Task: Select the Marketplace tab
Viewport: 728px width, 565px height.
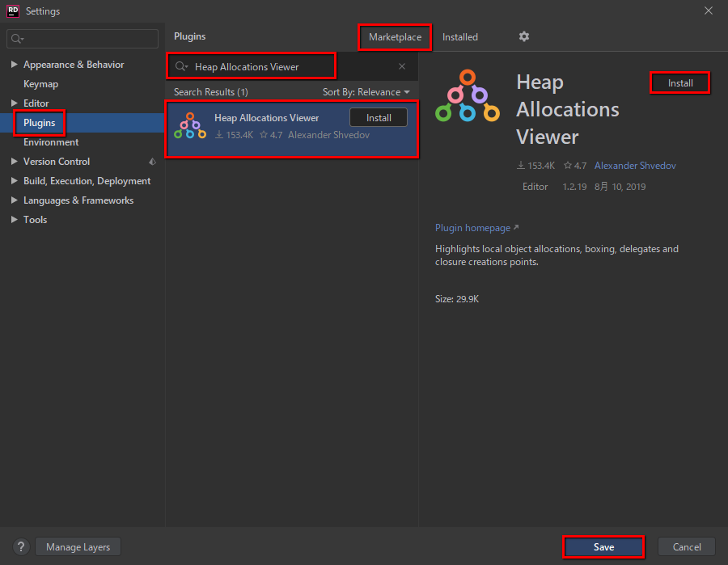Action: 394,36
